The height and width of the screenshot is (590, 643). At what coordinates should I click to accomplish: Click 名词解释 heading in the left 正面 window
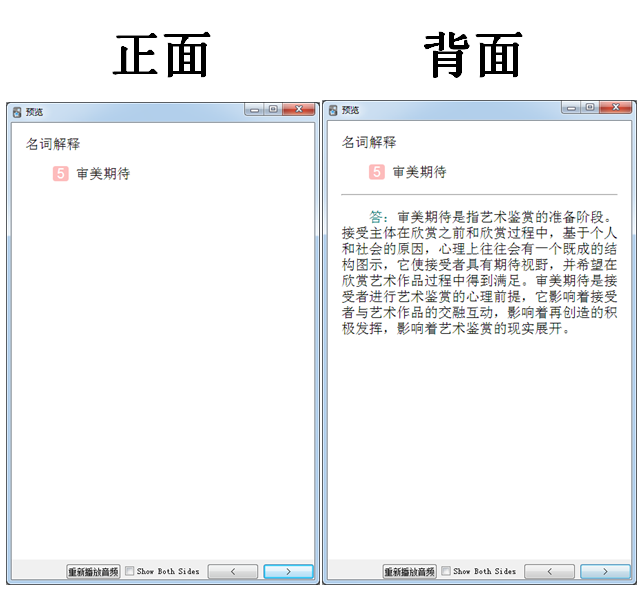[53, 144]
